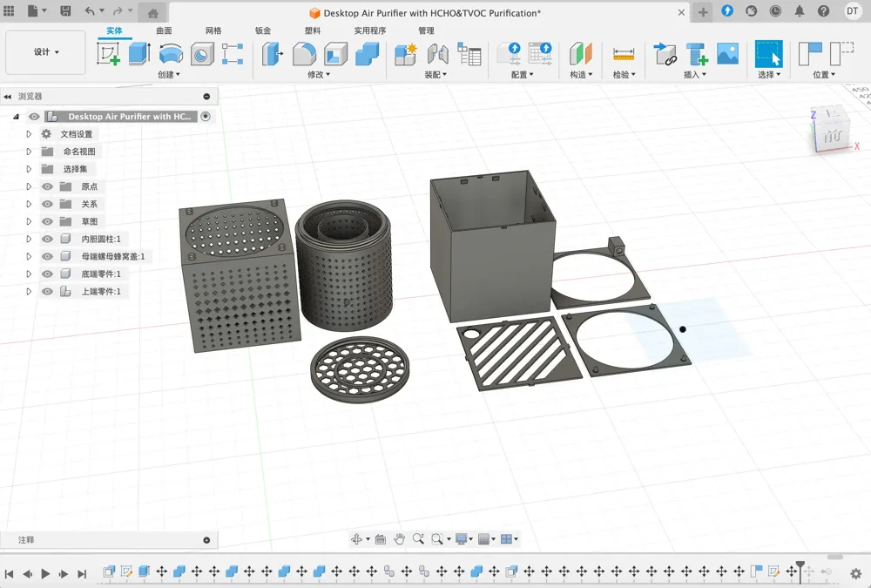Collapse the 浏览器 panel with double arrows

coord(7,97)
